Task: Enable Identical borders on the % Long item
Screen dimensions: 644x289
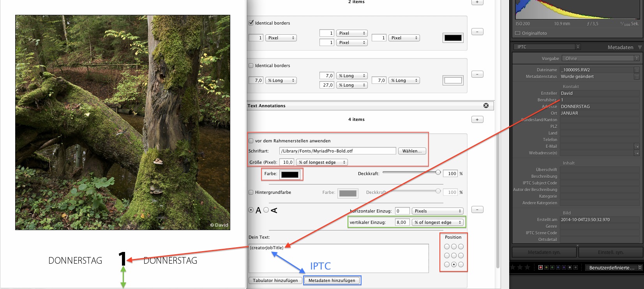Action: click(251, 66)
